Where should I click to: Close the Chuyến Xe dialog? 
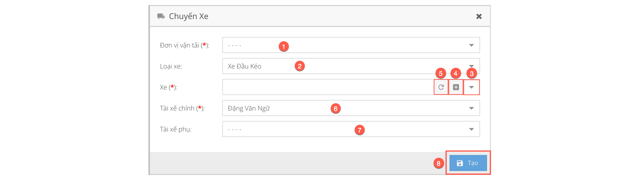479,16
